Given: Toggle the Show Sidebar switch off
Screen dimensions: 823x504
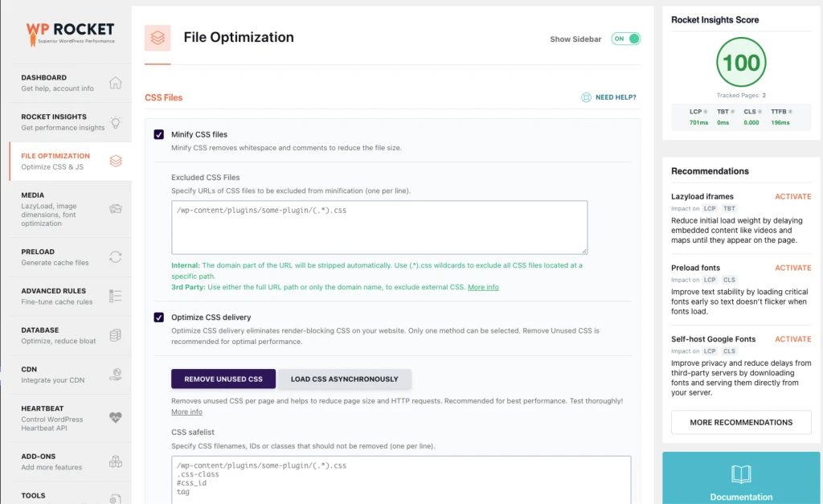Looking at the screenshot, I should pos(625,39).
